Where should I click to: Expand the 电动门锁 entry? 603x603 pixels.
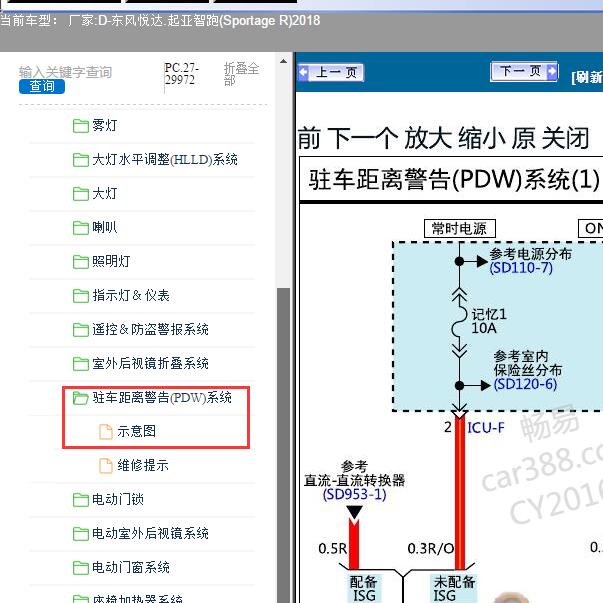point(118,499)
